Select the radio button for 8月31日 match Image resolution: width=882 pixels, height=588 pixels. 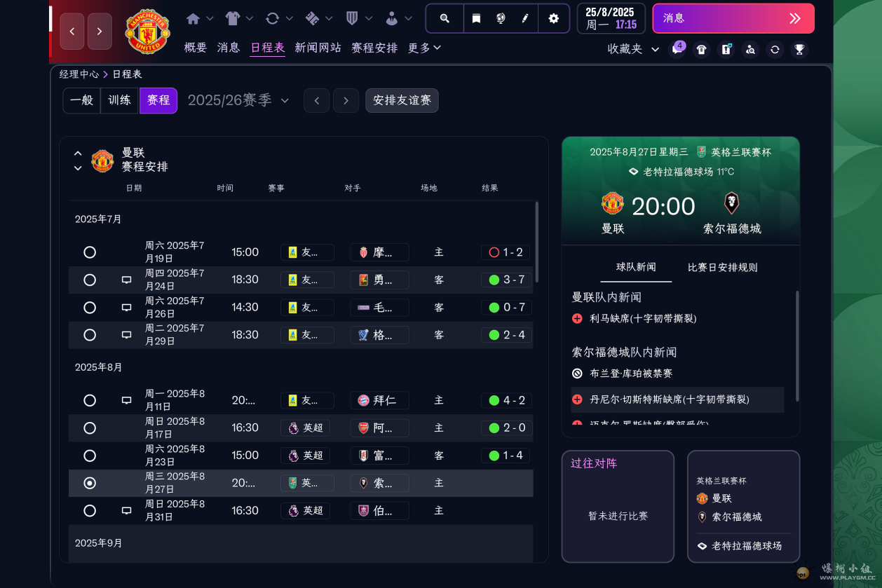tap(90, 510)
